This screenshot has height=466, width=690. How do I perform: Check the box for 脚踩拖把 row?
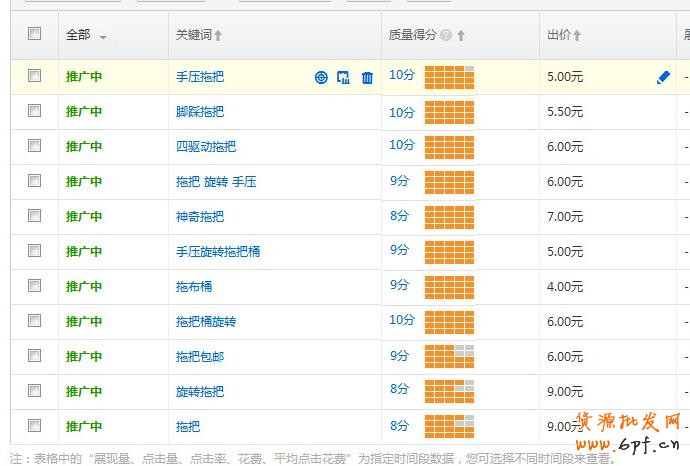[x=35, y=111]
